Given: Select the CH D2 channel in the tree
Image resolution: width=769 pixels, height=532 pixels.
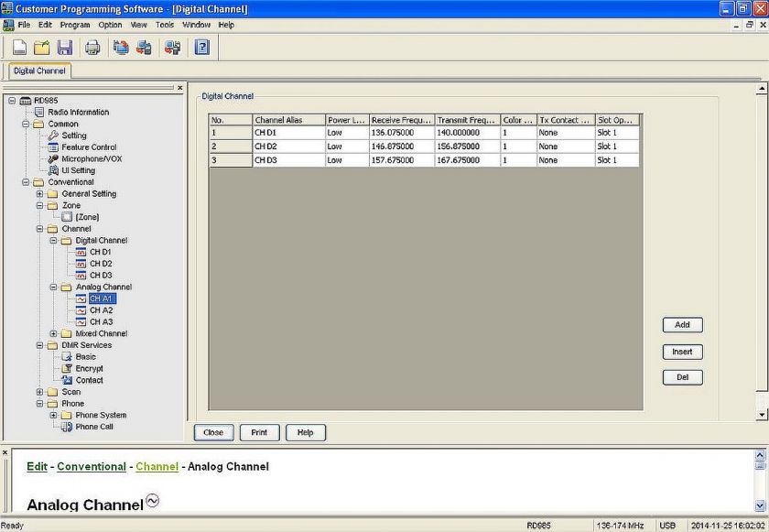Looking at the screenshot, I should tap(101, 264).
